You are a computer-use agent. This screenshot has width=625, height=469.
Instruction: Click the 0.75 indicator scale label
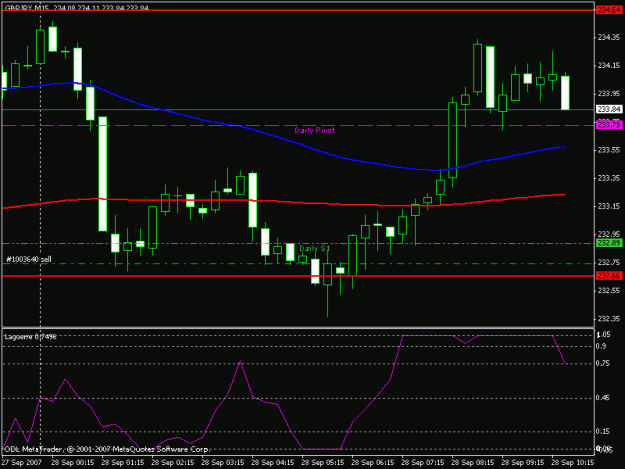pos(603,363)
